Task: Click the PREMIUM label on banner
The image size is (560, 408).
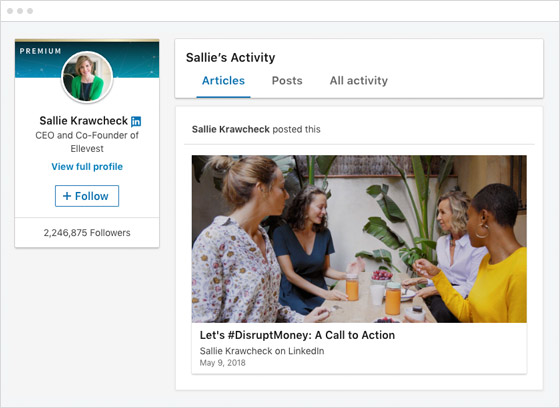Action: point(40,51)
